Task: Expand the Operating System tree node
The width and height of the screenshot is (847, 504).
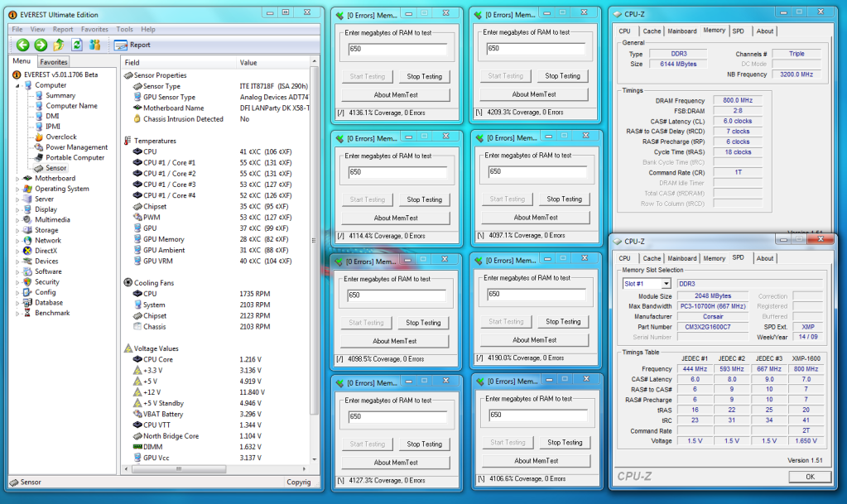Action: pyautogui.click(x=17, y=189)
